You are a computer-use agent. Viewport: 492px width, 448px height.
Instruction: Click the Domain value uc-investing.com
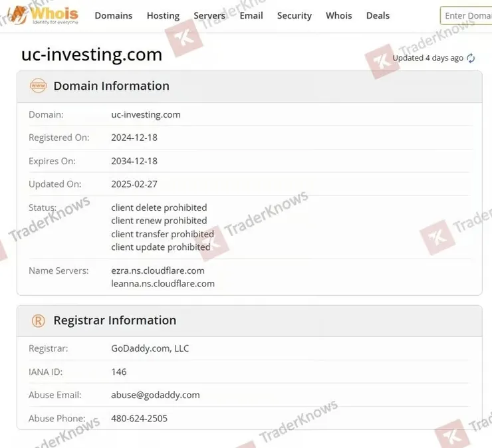[x=146, y=115]
